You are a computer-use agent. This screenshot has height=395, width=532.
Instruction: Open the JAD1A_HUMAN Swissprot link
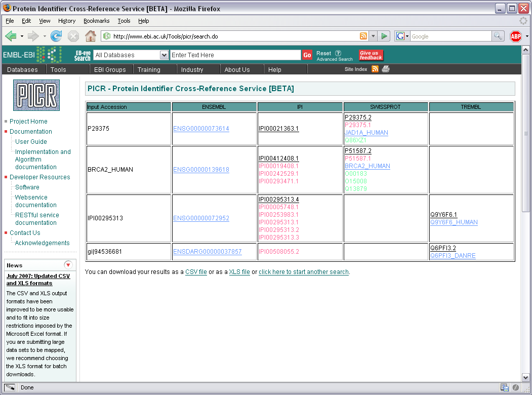pyautogui.click(x=366, y=133)
